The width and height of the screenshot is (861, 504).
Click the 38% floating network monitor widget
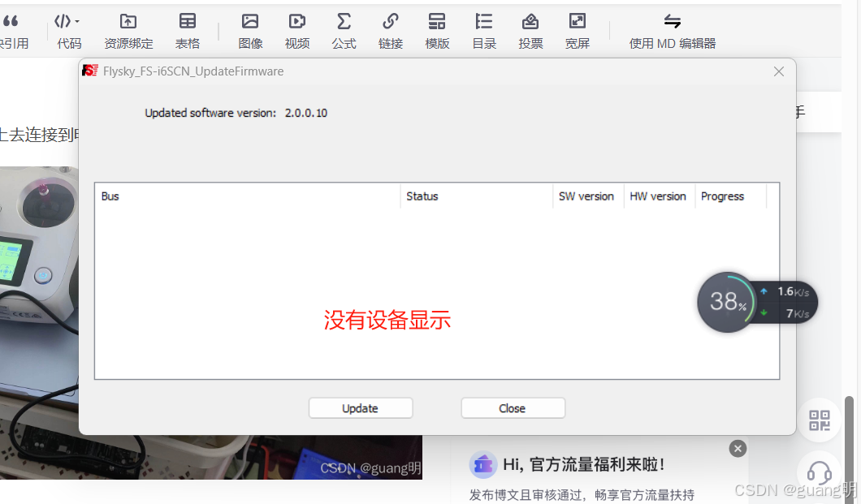[757, 302]
